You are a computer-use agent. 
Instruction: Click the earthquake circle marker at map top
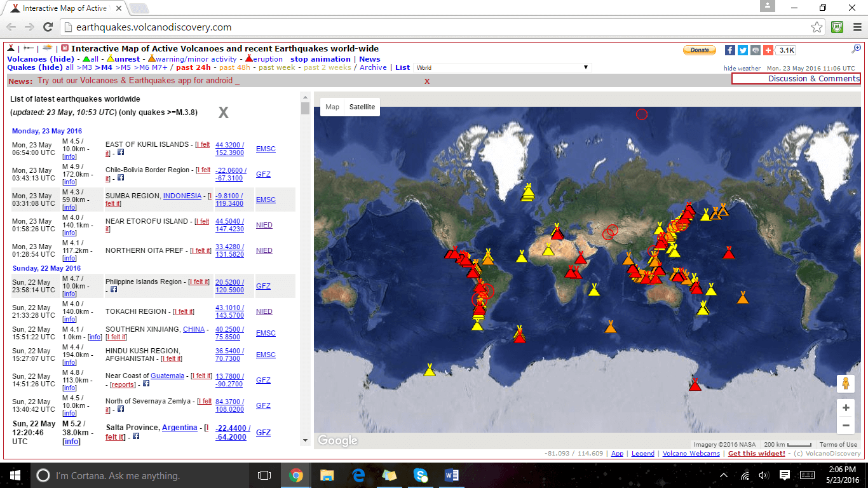(x=642, y=114)
